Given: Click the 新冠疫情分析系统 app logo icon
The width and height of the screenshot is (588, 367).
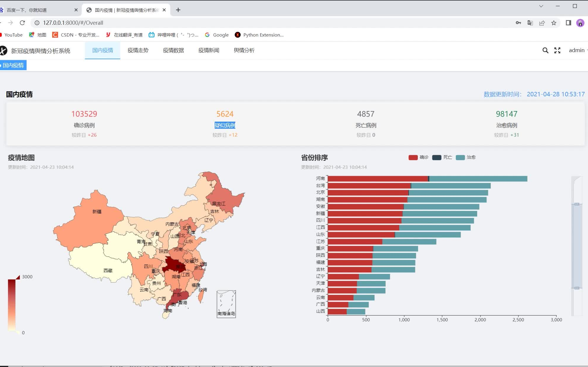Looking at the screenshot, I should pyautogui.click(x=4, y=50).
